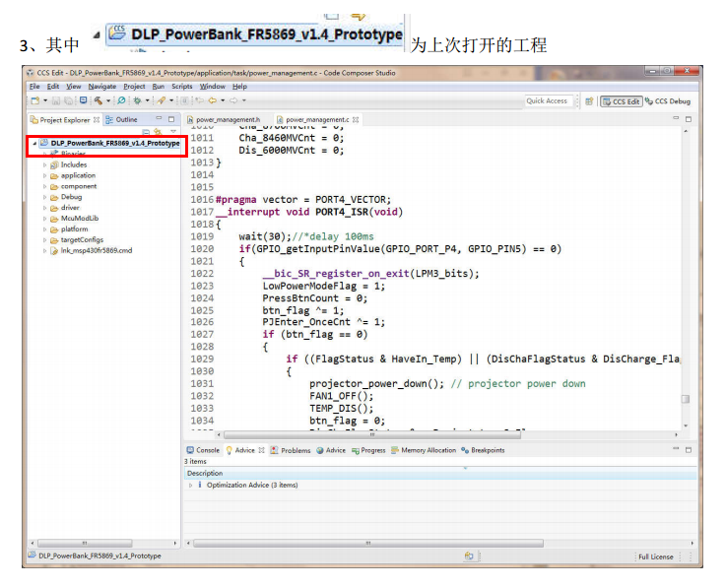Open the flashlight Search dropdown arrow
725x588 pixels.
(171, 100)
